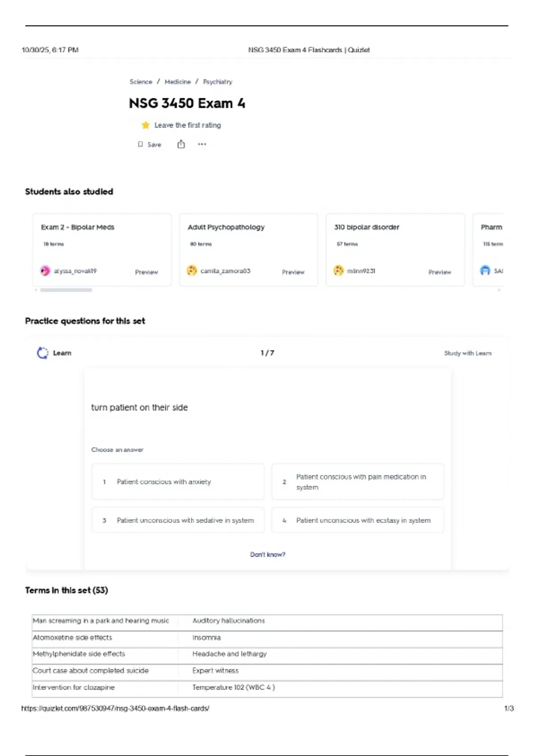Viewport: 534px width, 756px height.
Task: Choose answer 1 Patient conscious with anxiety
Action: (178, 482)
